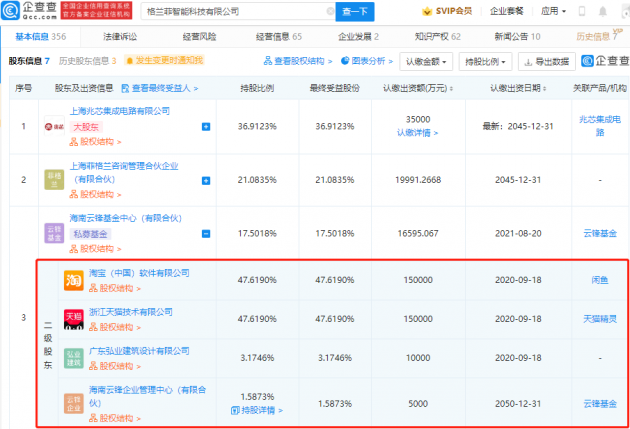Open 认缴详情 link under 35000

coord(417,133)
